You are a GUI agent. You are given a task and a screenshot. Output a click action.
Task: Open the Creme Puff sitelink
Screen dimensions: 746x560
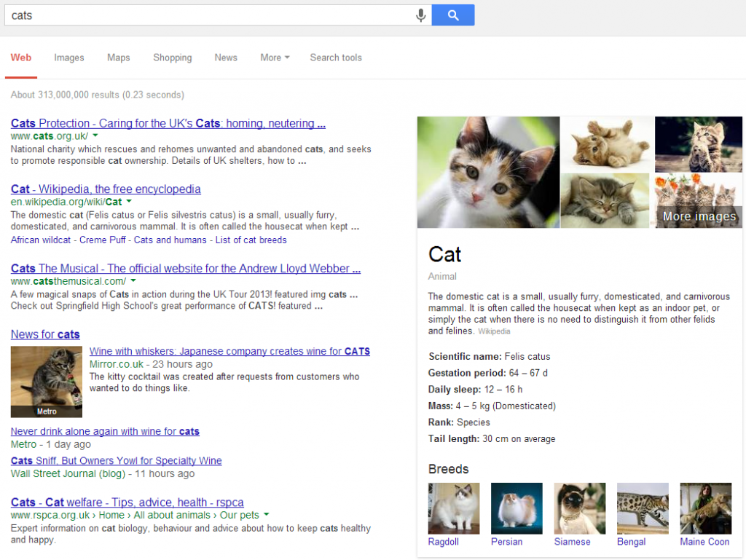coord(102,240)
